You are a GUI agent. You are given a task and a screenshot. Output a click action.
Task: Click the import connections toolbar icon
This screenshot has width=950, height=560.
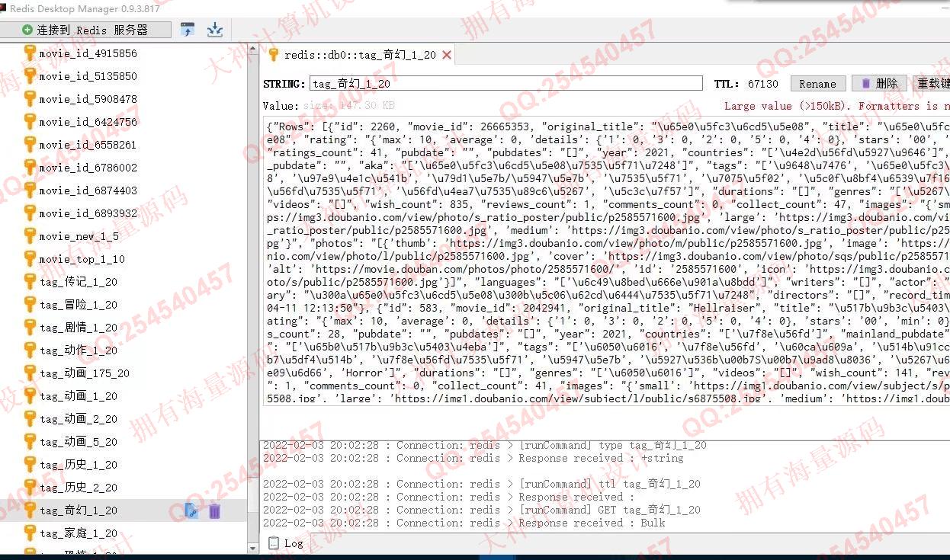coord(188,30)
